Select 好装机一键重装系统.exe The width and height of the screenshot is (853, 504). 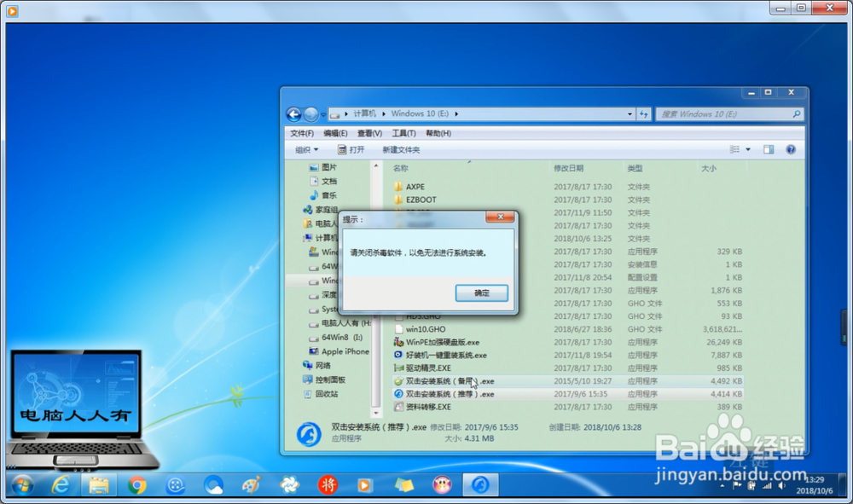pyautogui.click(x=446, y=355)
